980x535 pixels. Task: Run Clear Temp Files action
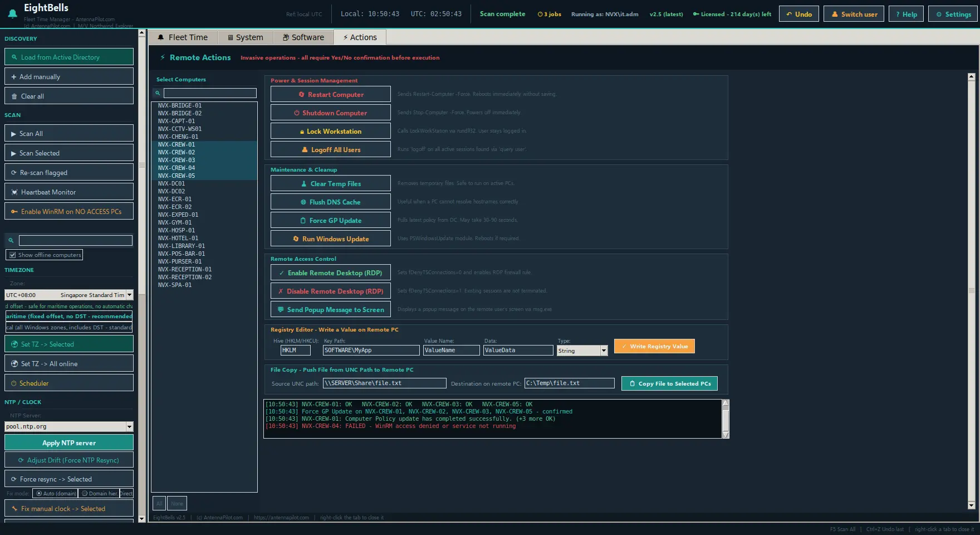331,183
